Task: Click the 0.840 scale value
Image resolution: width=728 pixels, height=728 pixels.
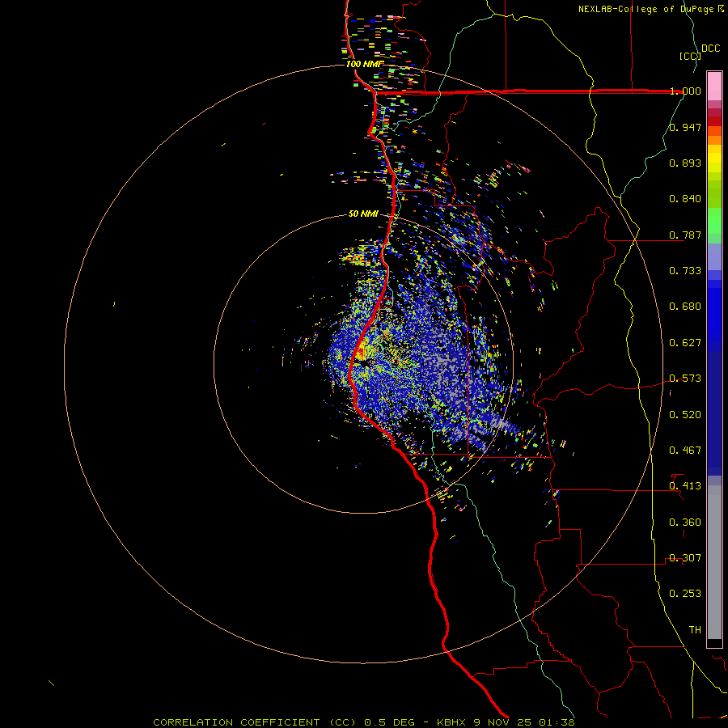Action: (685, 199)
